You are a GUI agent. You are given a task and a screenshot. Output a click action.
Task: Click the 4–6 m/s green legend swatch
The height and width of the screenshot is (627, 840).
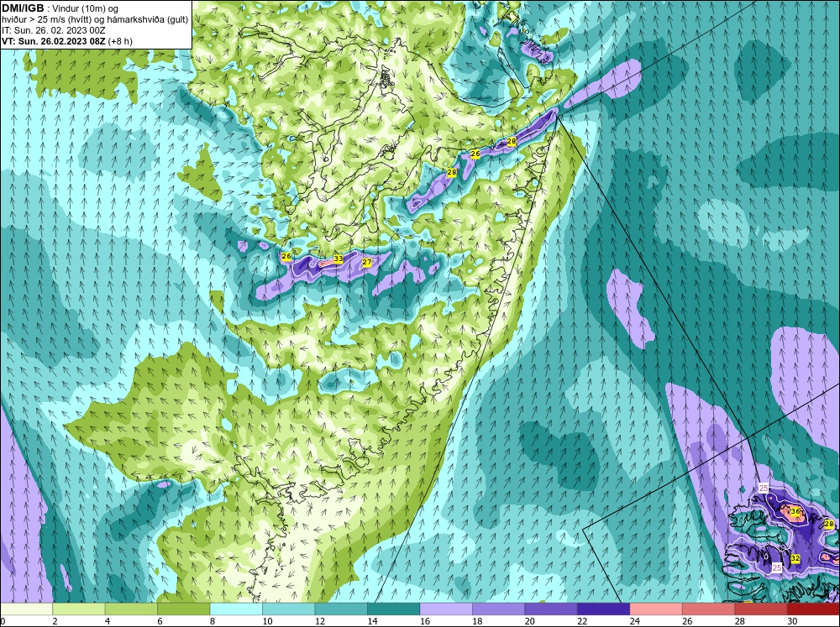[x=131, y=609]
